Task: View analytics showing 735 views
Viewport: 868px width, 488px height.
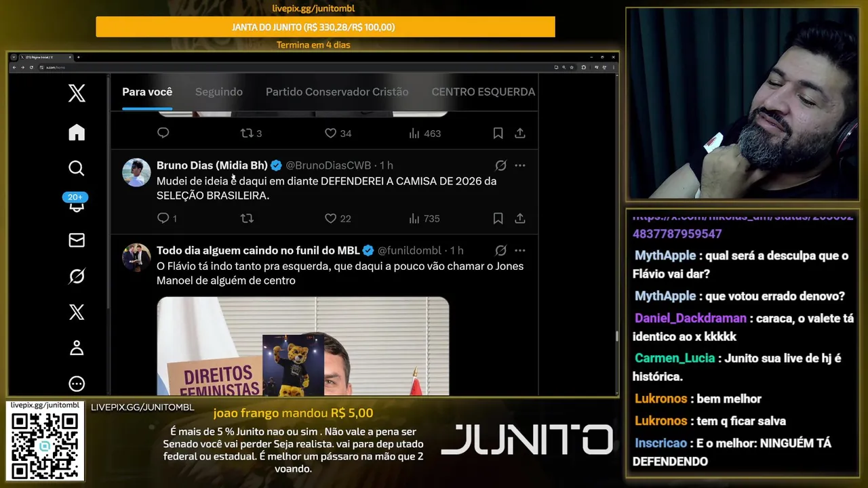Action: (425, 218)
